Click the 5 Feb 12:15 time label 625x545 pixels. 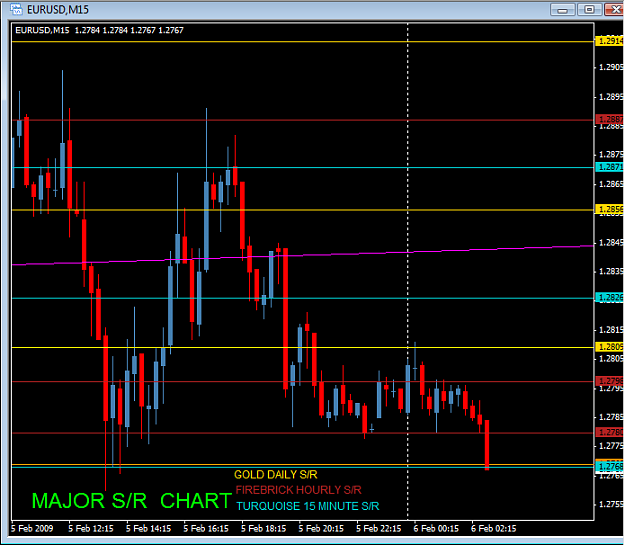(91, 529)
